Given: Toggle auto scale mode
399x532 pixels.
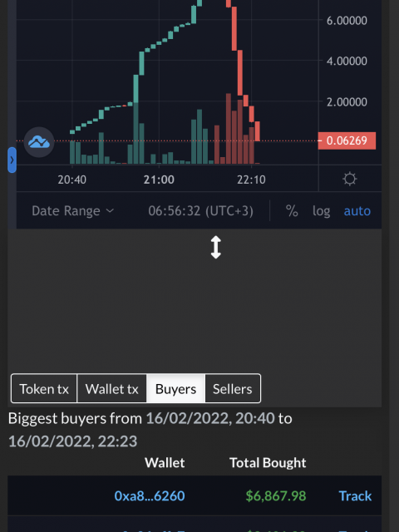Looking at the screenshot, I should coord(357,211).
